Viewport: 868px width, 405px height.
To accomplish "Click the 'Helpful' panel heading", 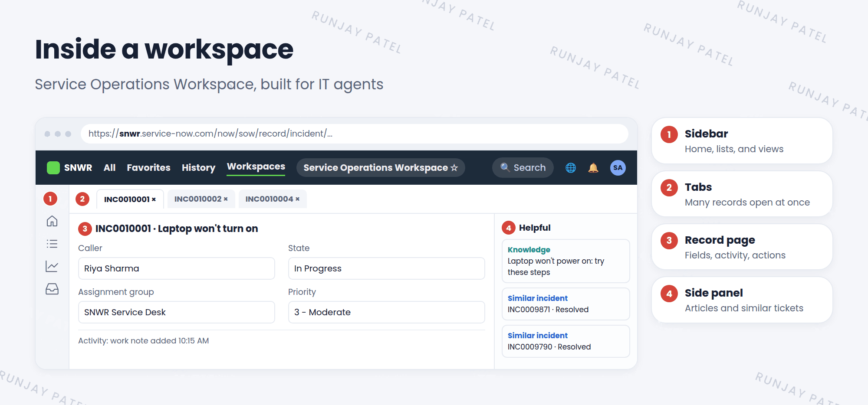I will (535, 228).
